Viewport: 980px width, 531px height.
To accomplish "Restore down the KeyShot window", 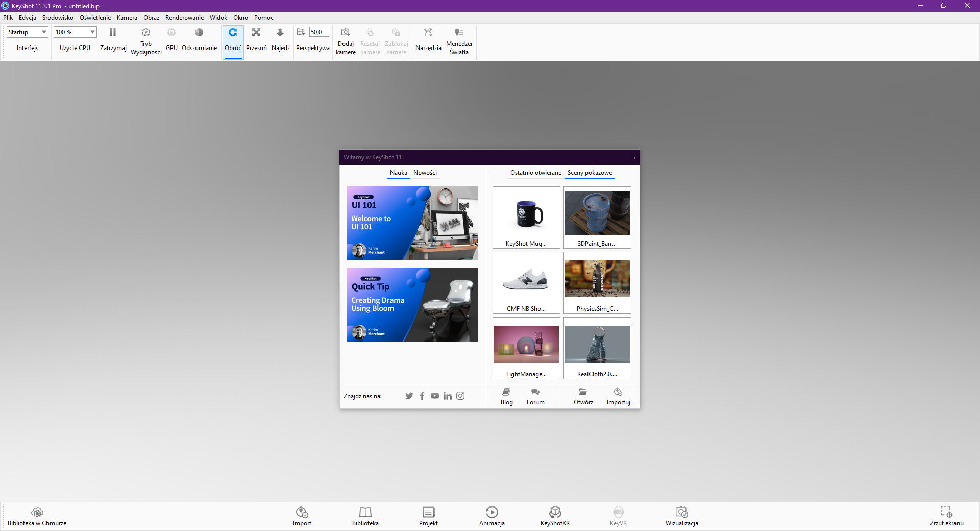I will point(944,6).
